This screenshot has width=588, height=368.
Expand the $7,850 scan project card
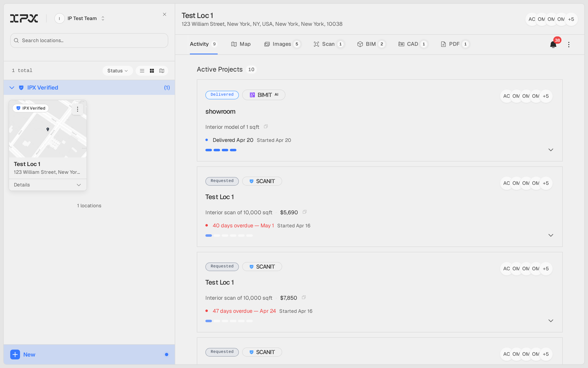tap(551, 321)
